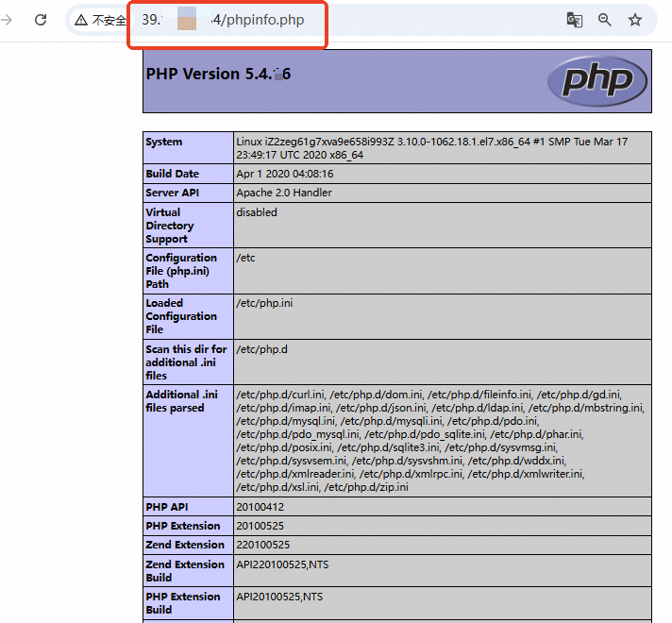
Task: Click the PHP API label
Action: [167, 507]
